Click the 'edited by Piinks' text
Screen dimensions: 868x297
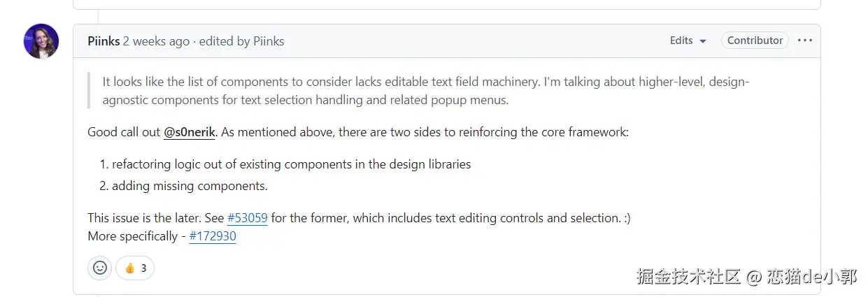241,41
